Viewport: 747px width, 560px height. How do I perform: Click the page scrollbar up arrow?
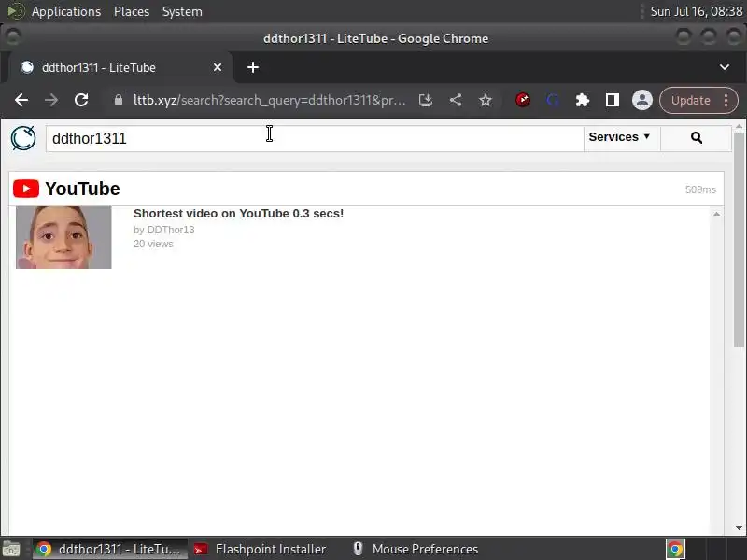point(739,127)
